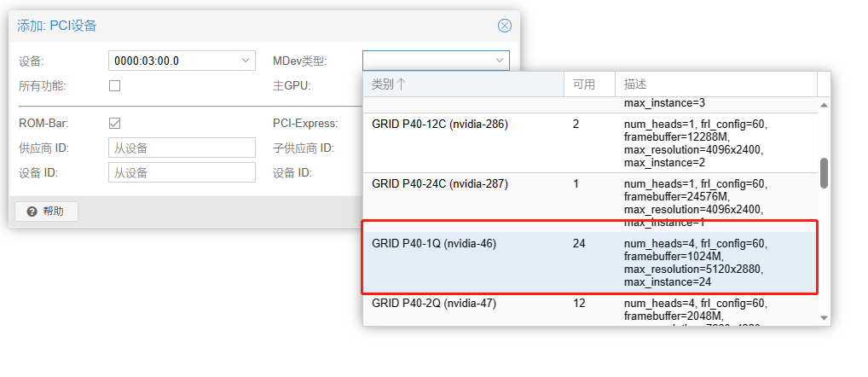The width and height of the screenshot is (868, 377).
Task: Click the 设备 ID input field
Action: click(x=182, y=172)
